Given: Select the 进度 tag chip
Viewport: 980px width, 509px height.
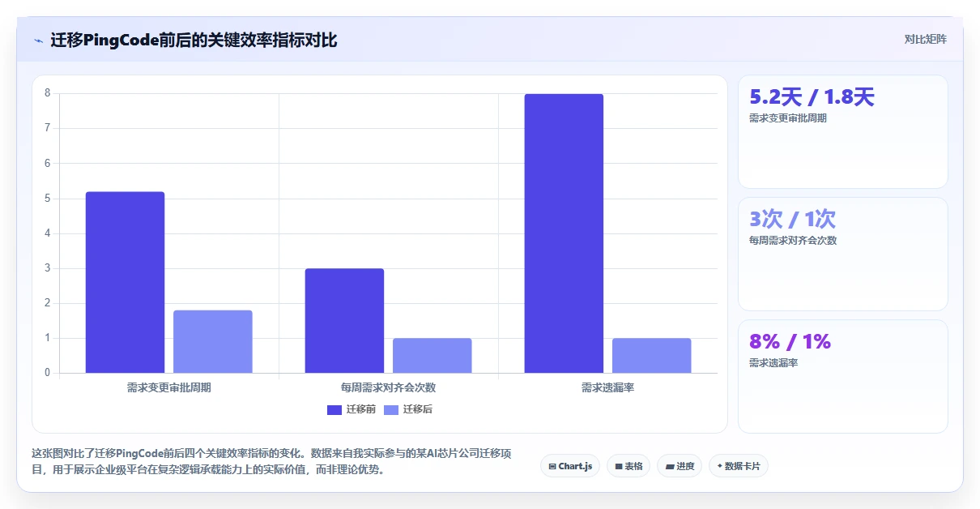Looking at the screenshot, I should pyautogui.click(x=680, y=466).
